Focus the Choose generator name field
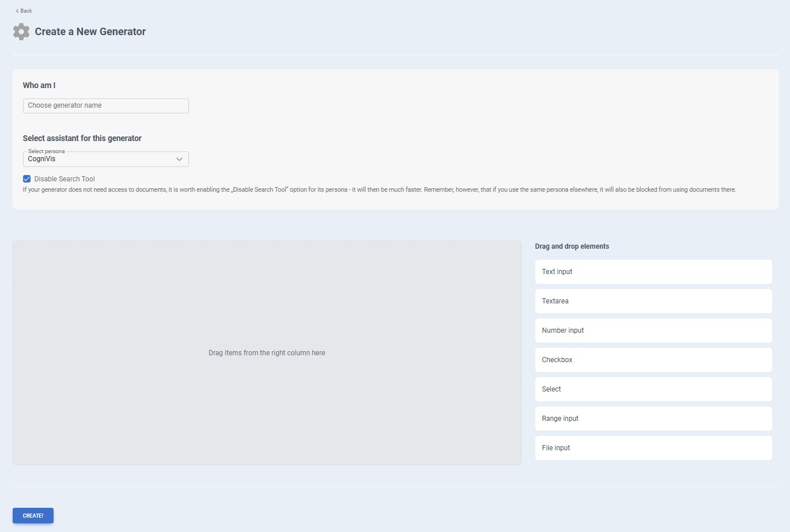The height and width of the screenshot is (532, 790). coord(105,105)
